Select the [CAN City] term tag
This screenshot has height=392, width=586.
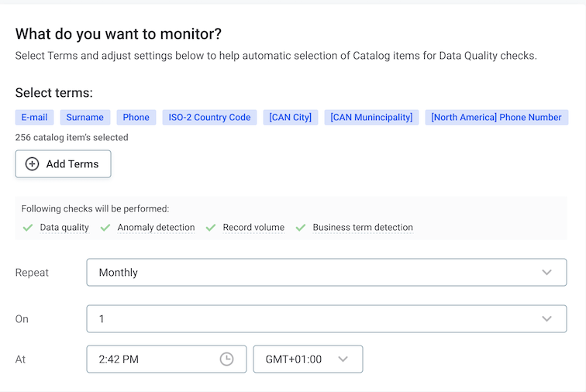291,118
